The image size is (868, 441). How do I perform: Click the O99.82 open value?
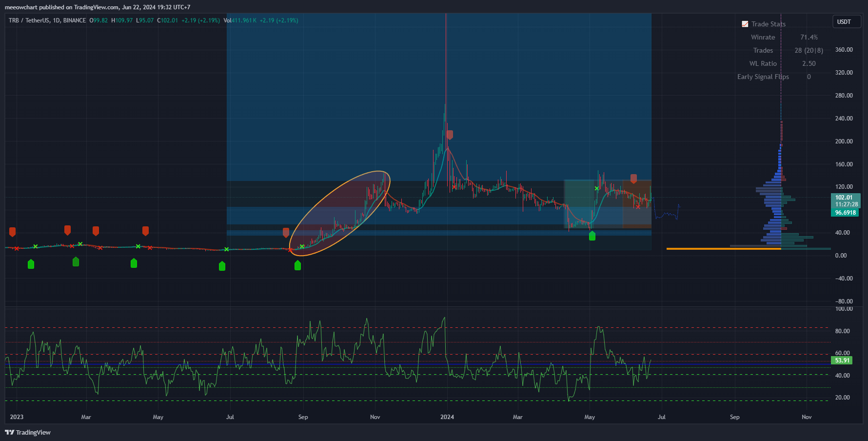tap(99, 20)
